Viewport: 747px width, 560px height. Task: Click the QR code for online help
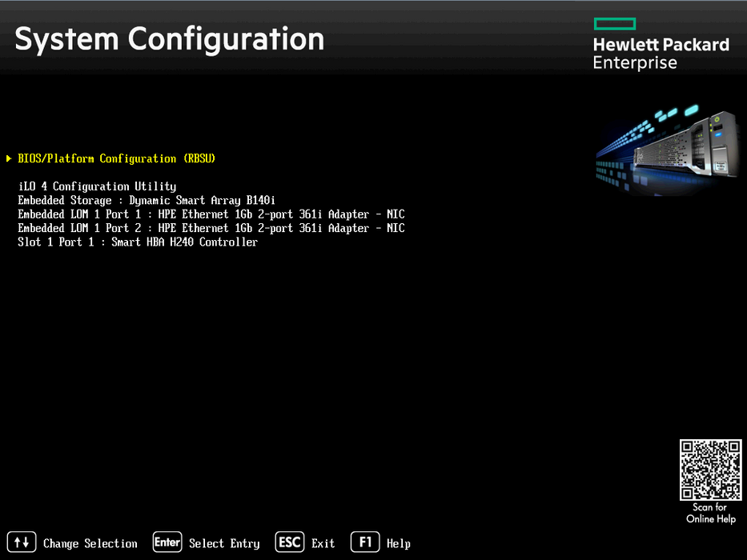point(710,470)
